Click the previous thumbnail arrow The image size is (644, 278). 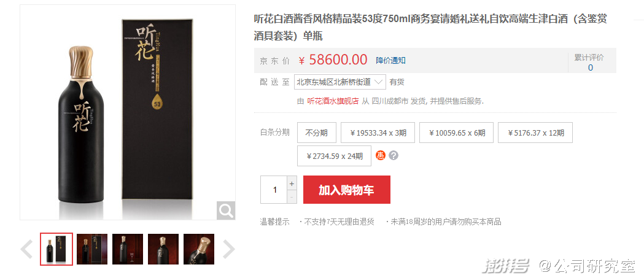[x=26, y=249]
